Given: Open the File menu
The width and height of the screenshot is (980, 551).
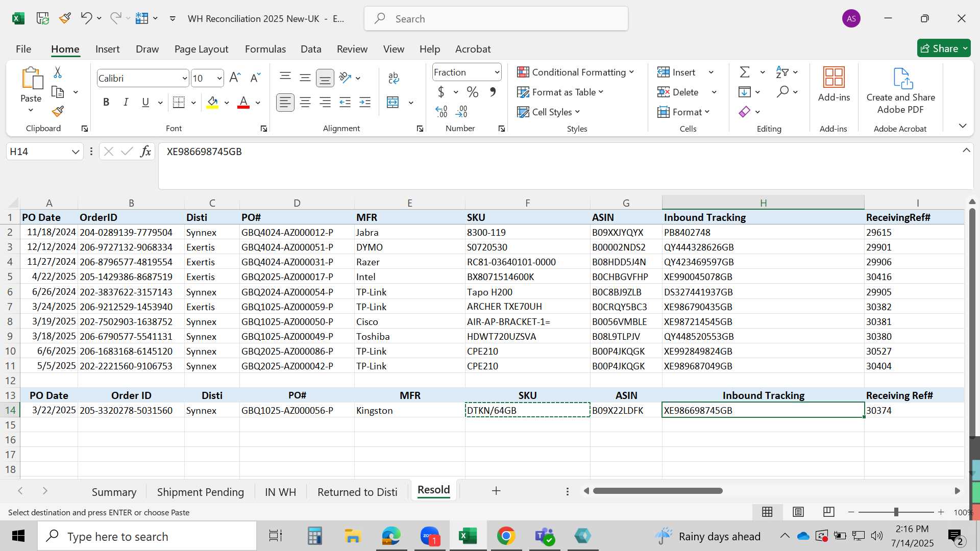Looking at the screenshot, I should point(23,49).
